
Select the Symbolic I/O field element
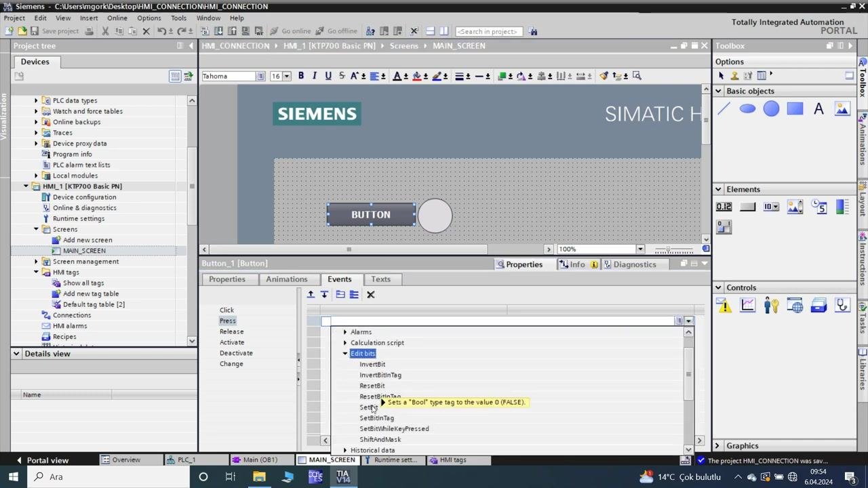[x=771, y=207]
